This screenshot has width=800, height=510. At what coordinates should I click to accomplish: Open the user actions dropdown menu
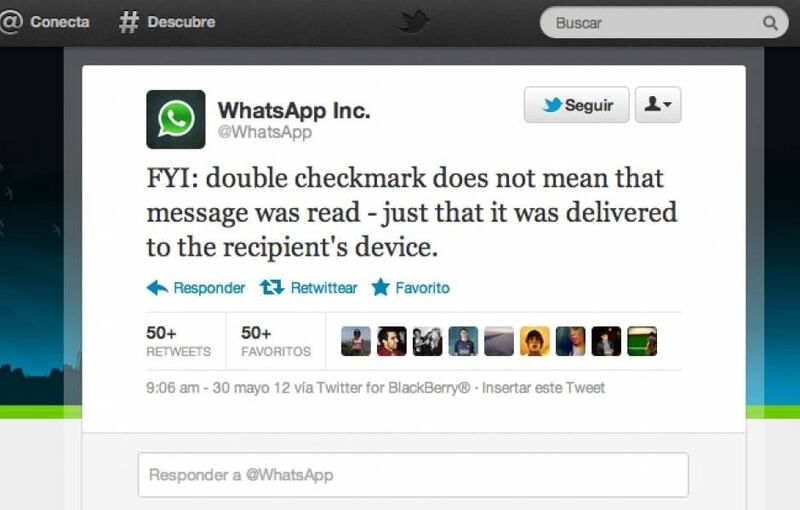(658, 105)
